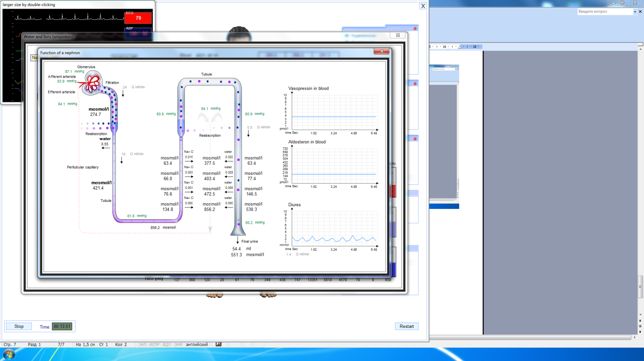The height and width of the screenshot is (361, 644).
Task: Toggle ЗАМ overtype mode in Word status bar
Action: coord(178,344)
